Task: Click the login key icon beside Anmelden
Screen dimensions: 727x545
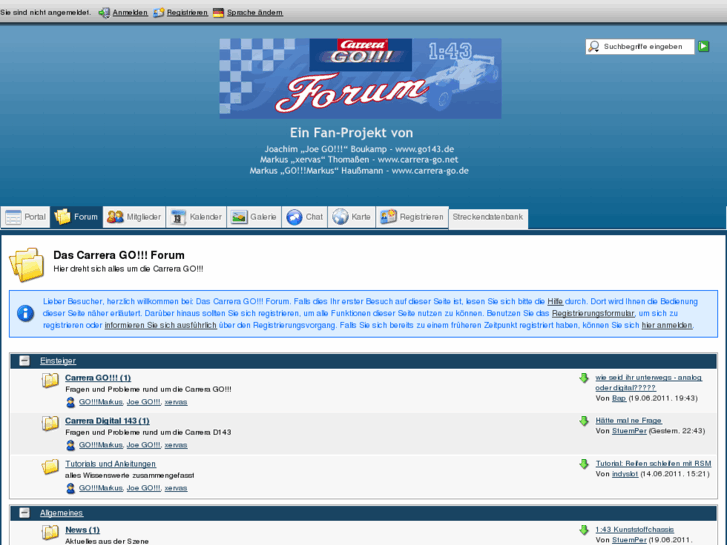Action: (x=104, y=13)
